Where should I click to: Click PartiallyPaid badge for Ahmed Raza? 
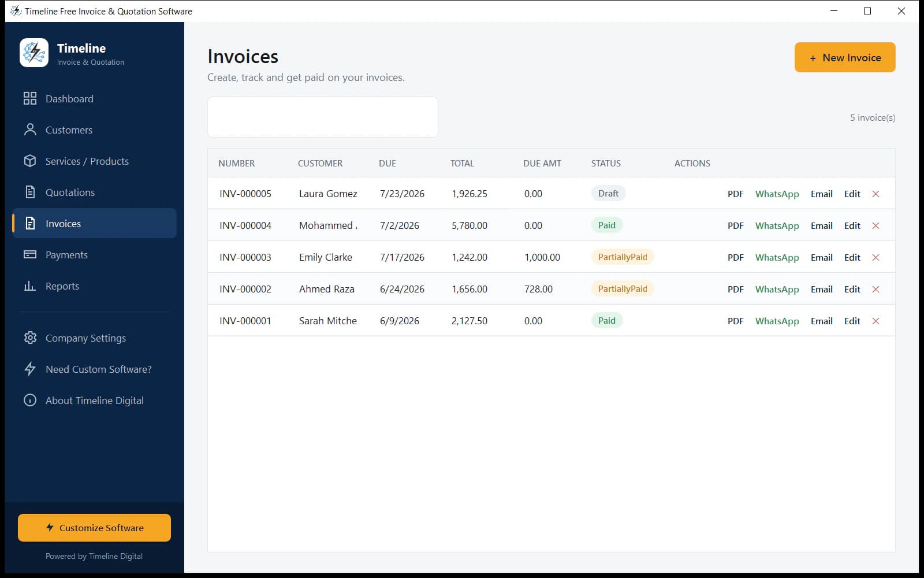(623, 289)
